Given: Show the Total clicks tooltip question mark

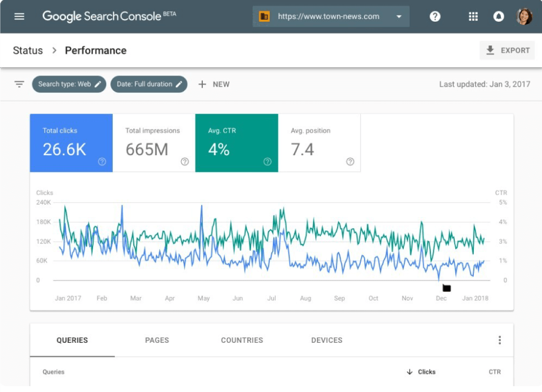Looking at the screenshot, I should (x=102, y=161).
